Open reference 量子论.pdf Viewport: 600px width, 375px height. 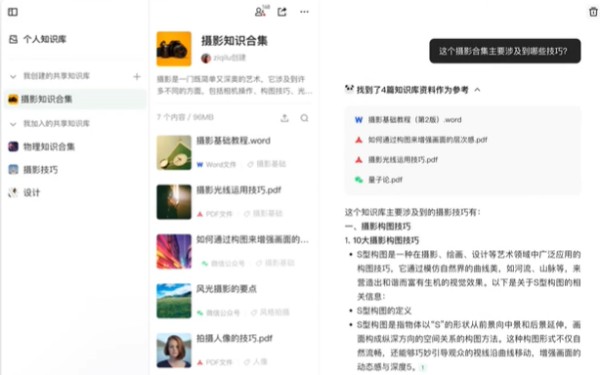[385, 179]
